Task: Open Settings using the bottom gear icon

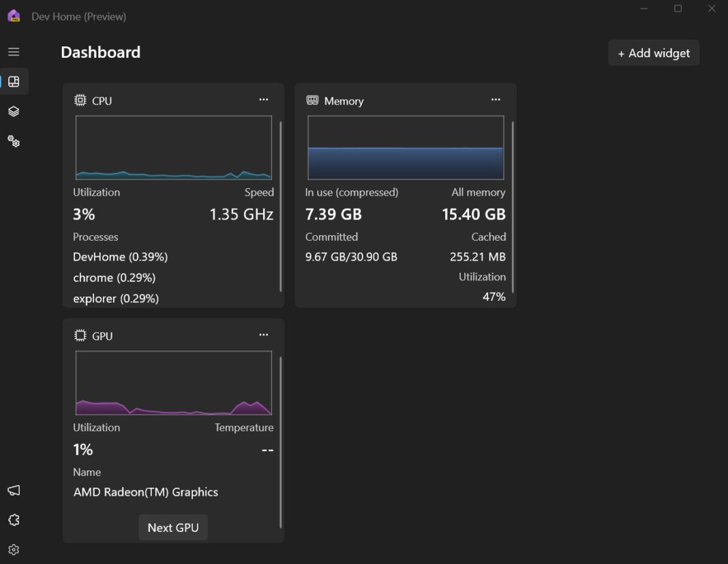Action: point(14,549)
